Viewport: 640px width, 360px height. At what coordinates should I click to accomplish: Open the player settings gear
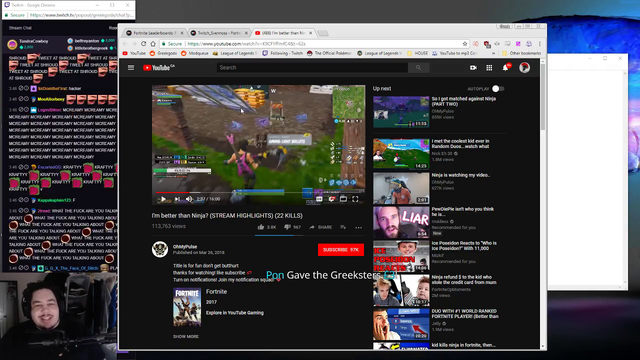331,199
